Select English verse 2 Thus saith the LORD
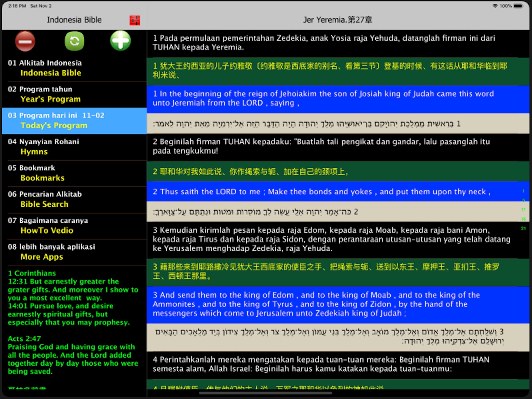This screenshot has width=532, height=399. click(x=338, y=192)
